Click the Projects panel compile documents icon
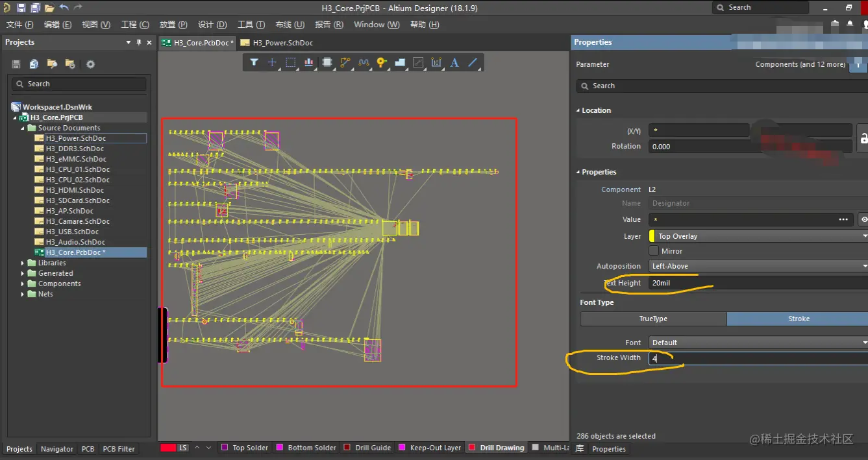The image size is (868, 460). pos(34,64)
